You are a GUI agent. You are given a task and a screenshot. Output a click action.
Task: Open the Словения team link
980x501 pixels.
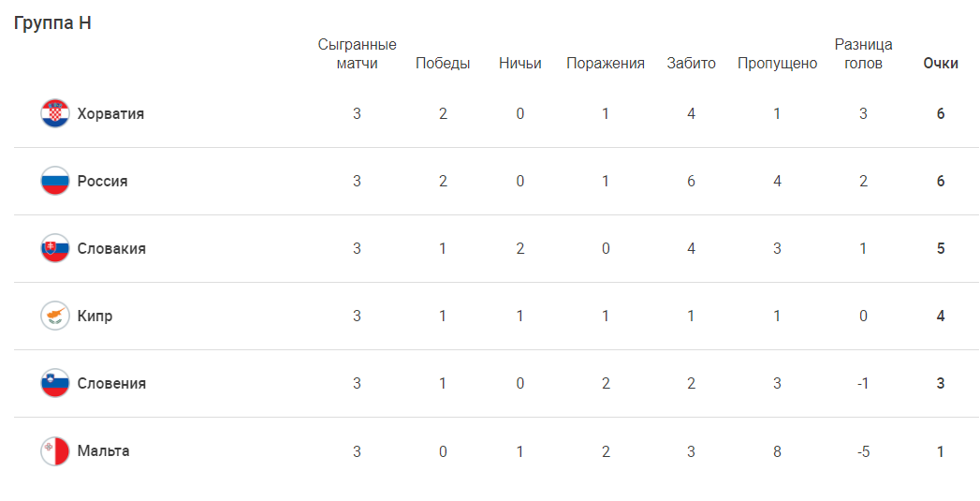pos(111,383)
